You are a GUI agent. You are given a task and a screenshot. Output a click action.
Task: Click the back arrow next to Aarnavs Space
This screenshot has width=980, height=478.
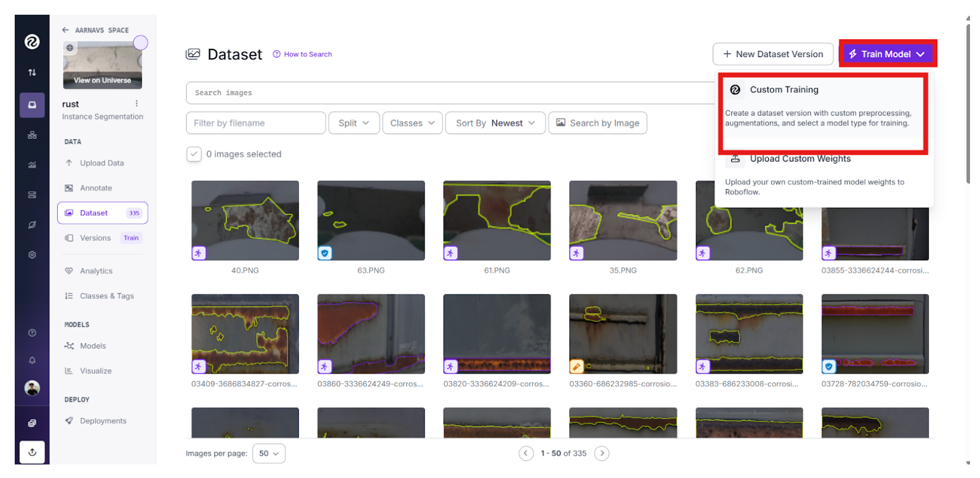(65, 30)
